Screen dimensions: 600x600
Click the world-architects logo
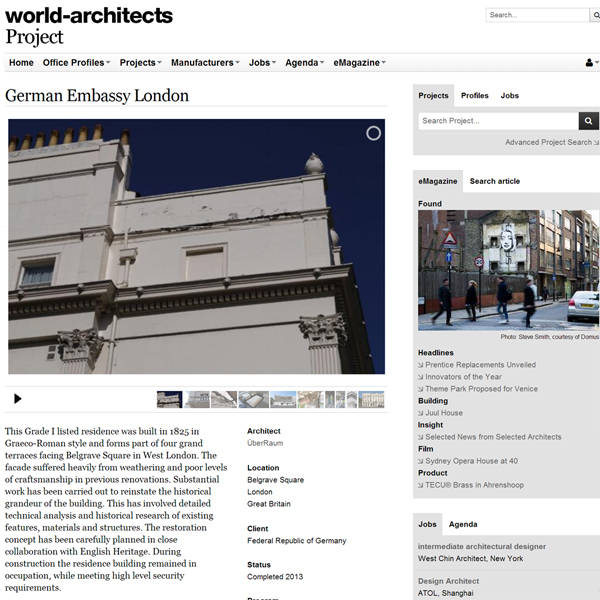[89, 16]
